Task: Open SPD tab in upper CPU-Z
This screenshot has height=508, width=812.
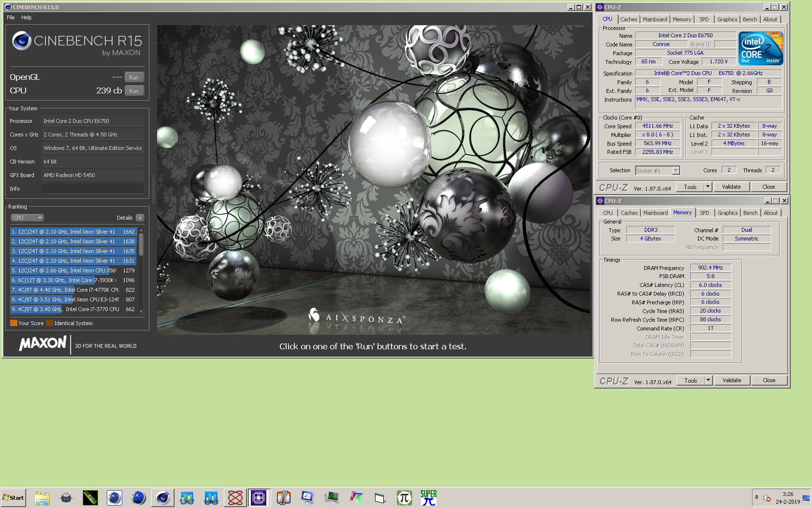Action: click(x=704, y=19)
